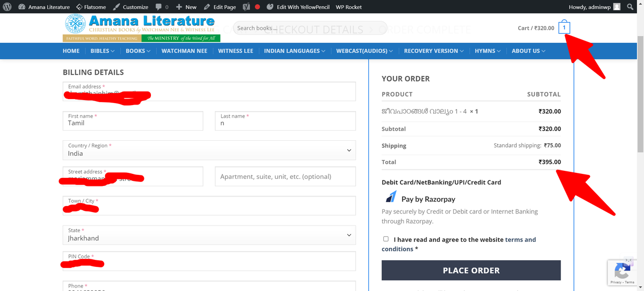
Task: Click Customize in admin bar
Action: tap(130, 7)
